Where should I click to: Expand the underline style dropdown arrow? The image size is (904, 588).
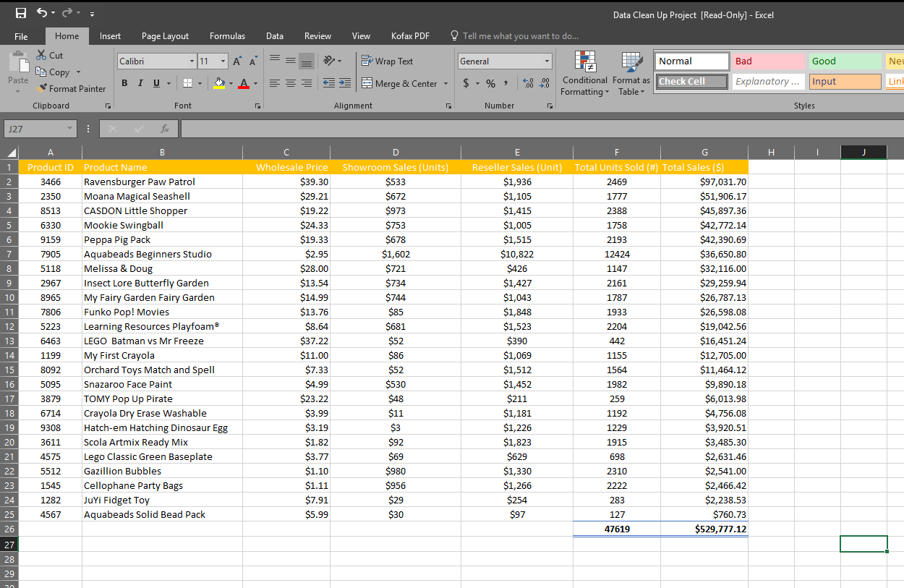(168, 84)
